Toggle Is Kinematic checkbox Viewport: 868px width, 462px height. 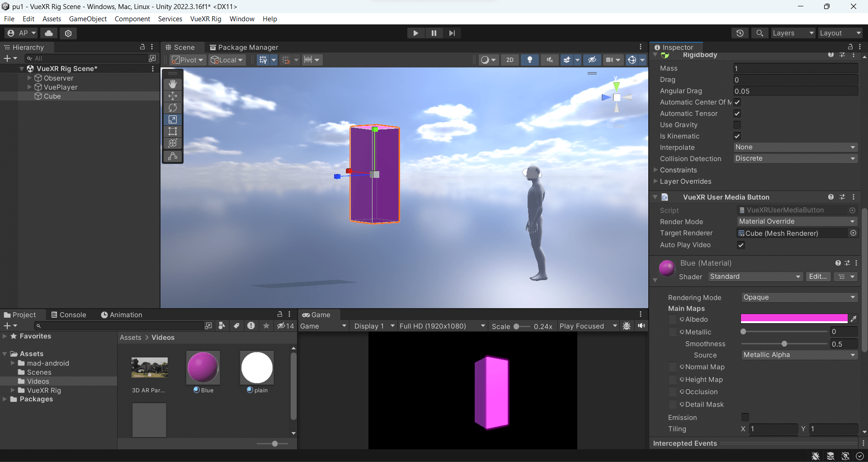coord(737,136)
